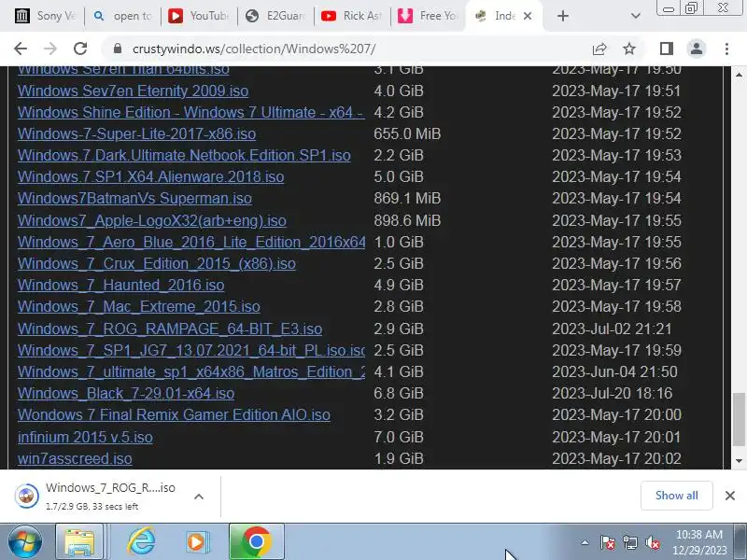
Task: Switch to the E2Guardian tab
Action: pos(275,16)
